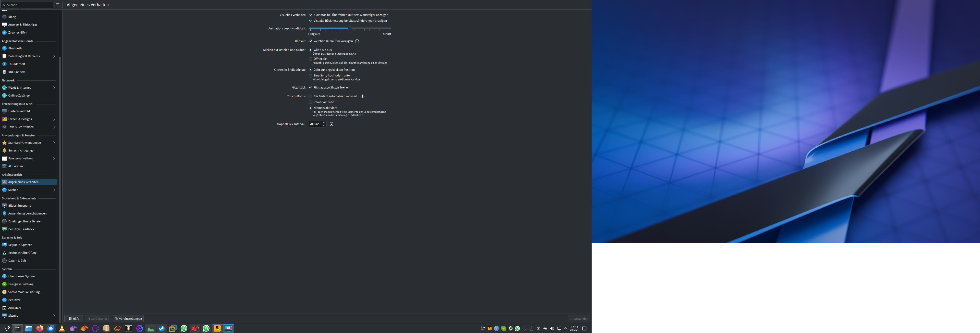Select Immer aktiviert for Touch-Modus
Image resolution: width=980 pixels, height=333 pixels.
pyautogui.click(x=310, y=102)
